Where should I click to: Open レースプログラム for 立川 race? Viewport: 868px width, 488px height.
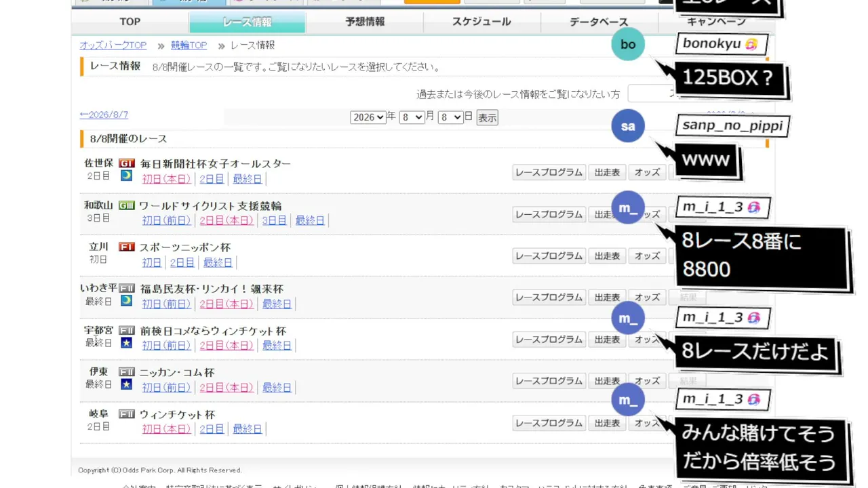click(x=549, y=256)
